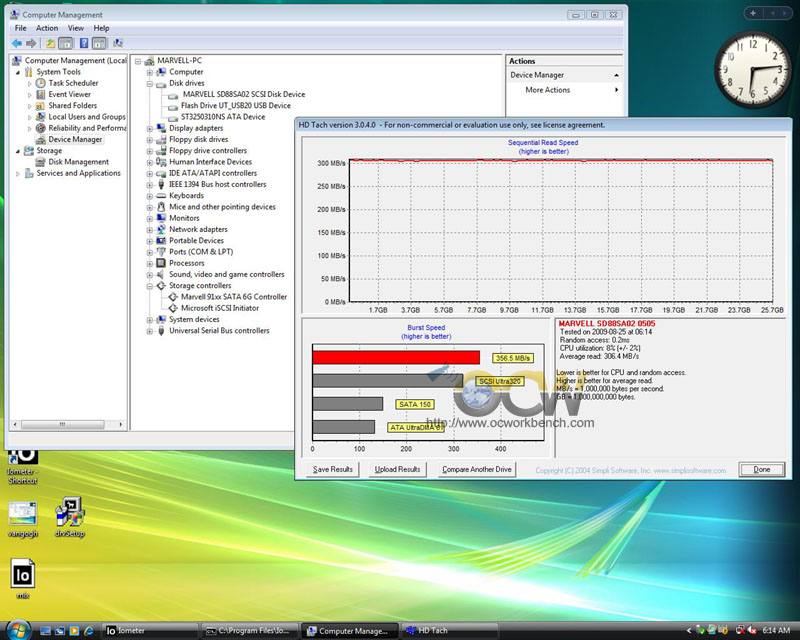The image size is (800, 640).
Task: Expand the Processors device category
Action: pyautogui.click(x=149, y=264)
